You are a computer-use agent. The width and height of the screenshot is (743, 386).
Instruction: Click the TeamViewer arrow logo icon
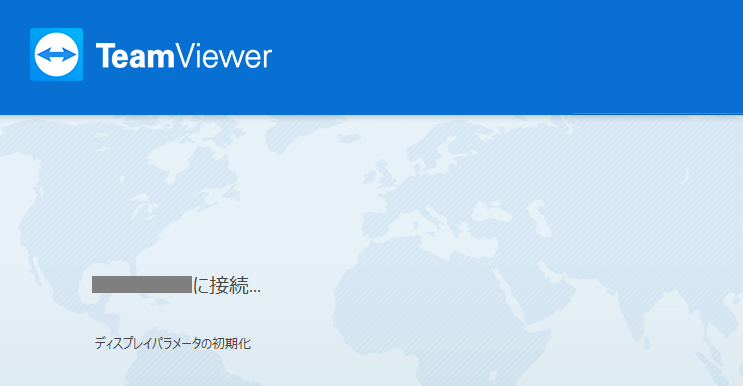[x=56, y=54]
